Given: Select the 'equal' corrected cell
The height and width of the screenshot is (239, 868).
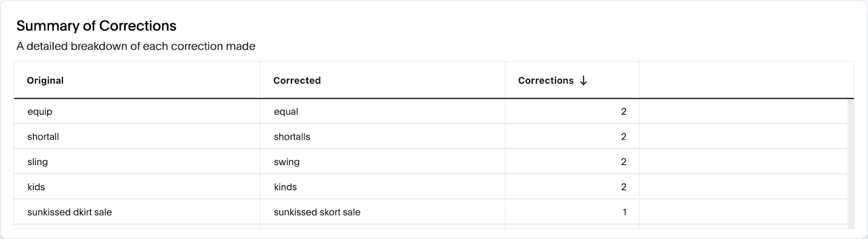Looking at the screenshot, I should click(382, 111).
